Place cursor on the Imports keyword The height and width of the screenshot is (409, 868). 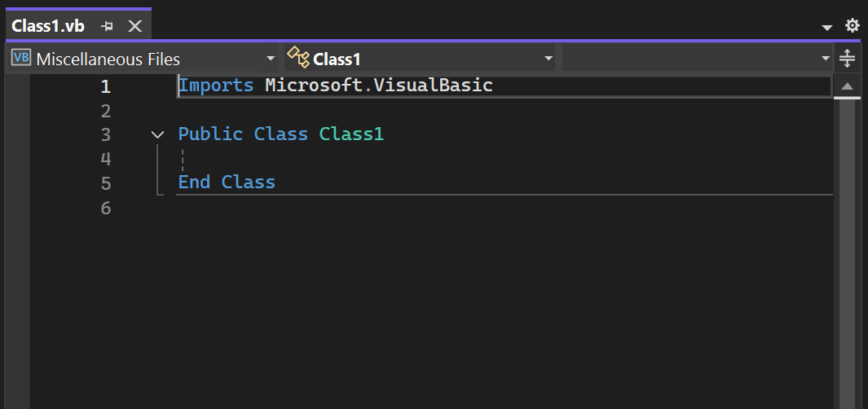click(216, 86)
